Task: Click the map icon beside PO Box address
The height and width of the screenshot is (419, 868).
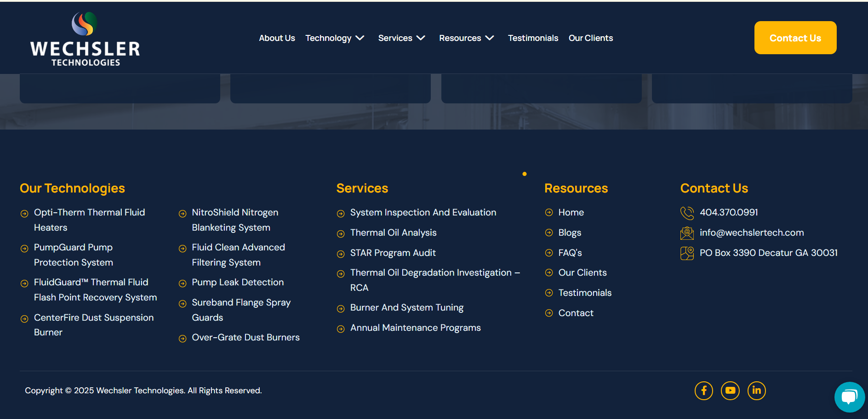Action: click(687, 253)
